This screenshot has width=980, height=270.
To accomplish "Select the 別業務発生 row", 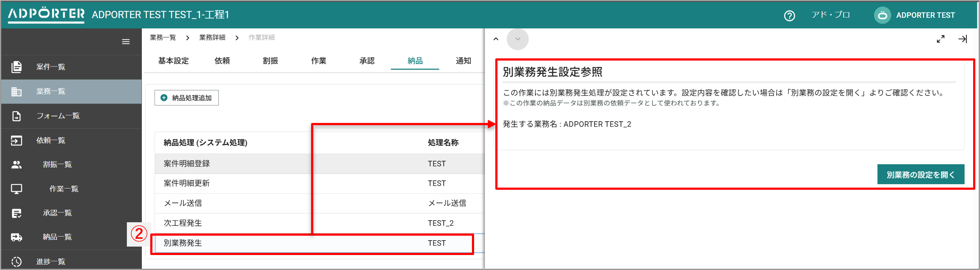I will coord(312,243).
